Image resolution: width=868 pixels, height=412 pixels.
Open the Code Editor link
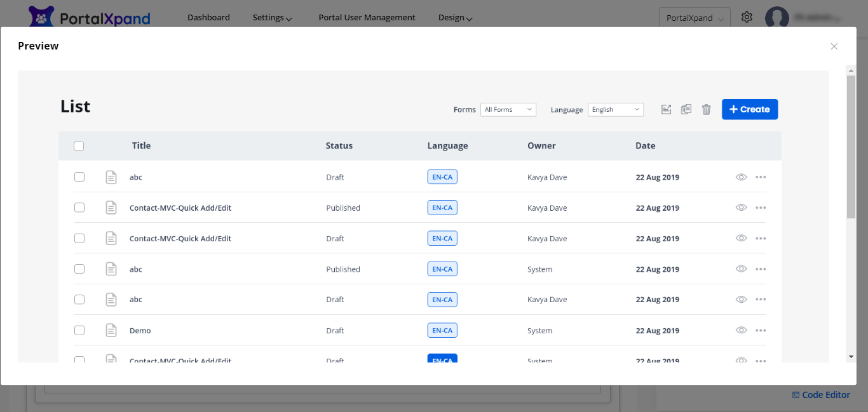click(x=821, y=395)
